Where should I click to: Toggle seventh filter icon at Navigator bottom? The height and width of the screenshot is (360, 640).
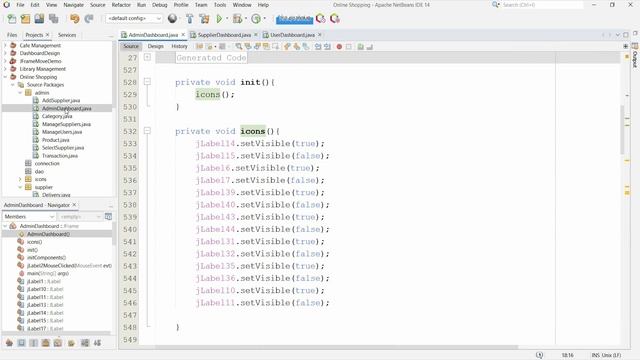pos(85,343)
